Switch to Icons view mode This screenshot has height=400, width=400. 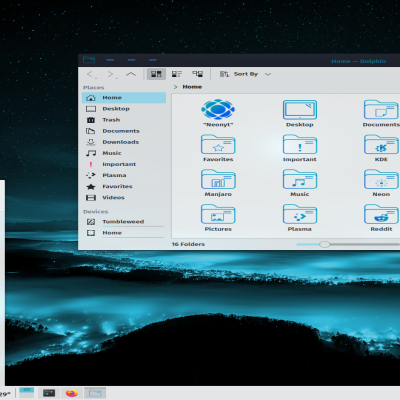coord(156,74)
